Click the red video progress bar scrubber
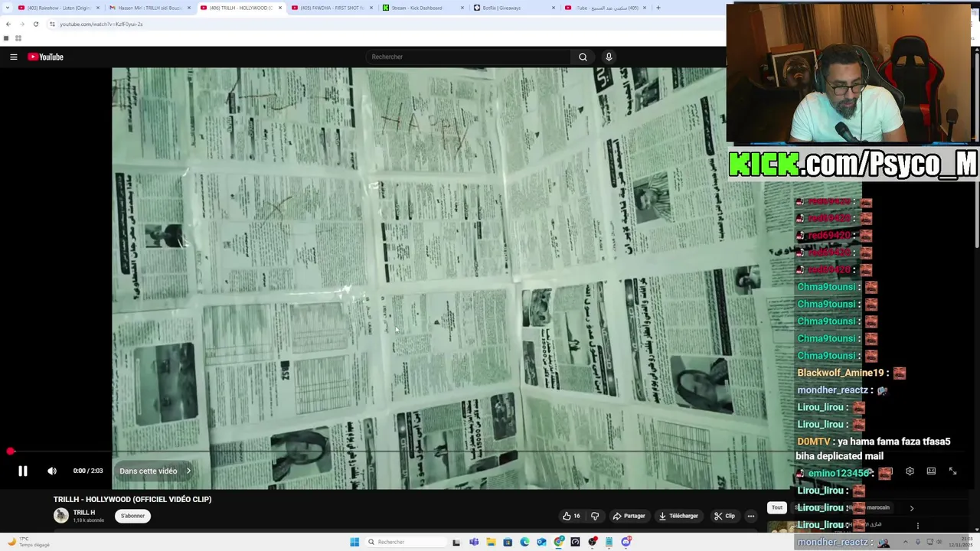 click(x=11, y=452)
